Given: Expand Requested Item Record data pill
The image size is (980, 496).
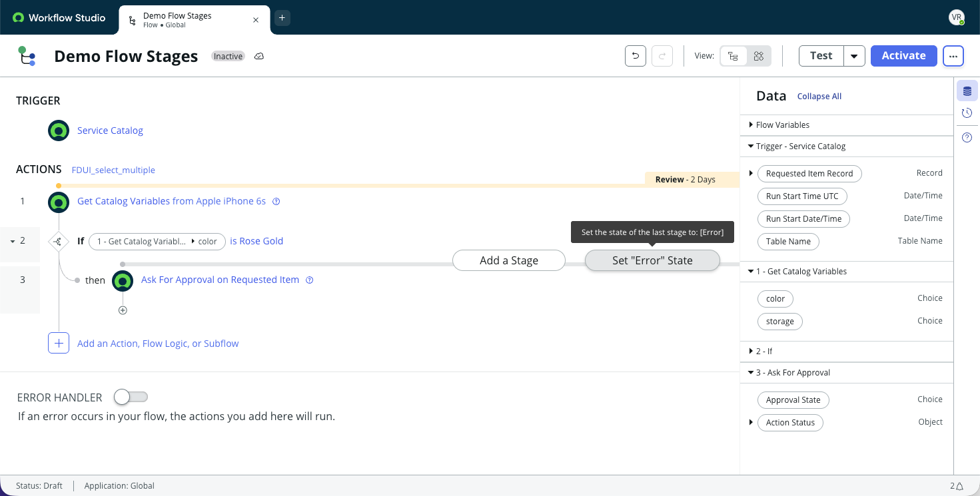Looking at the screenshot, I should pos(751,173).
